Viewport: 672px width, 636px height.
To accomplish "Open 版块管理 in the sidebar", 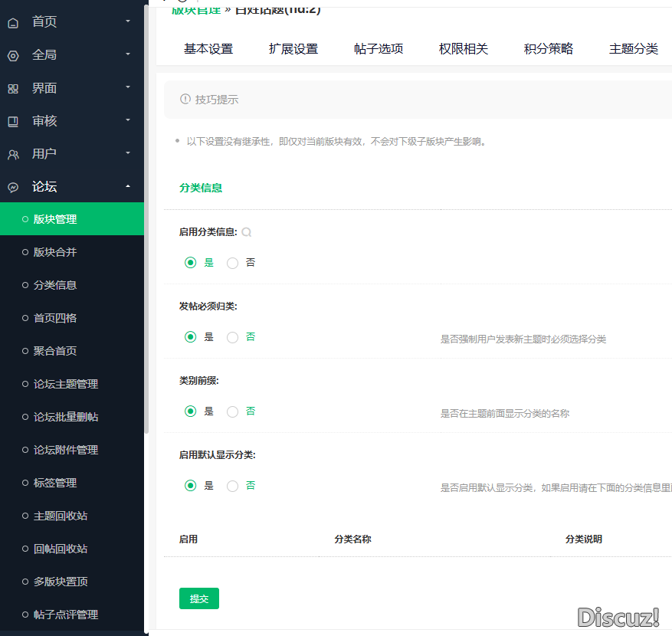I will click(72, 219).
